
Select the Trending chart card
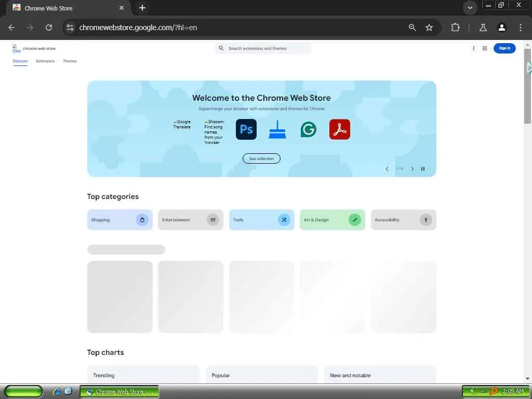(143, 375)
